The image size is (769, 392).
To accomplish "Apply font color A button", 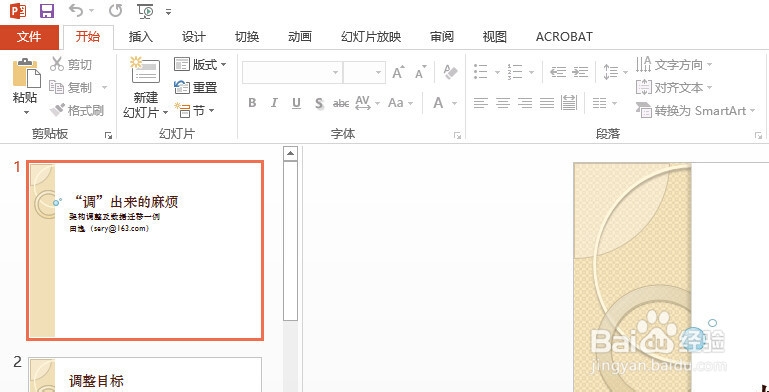I will tap(438, 103).
